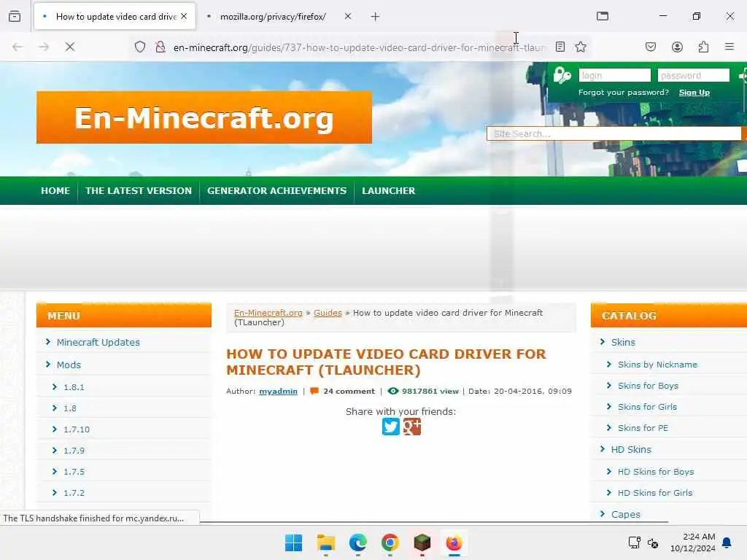Open author myadmin profile link

[x=278, y=392]
